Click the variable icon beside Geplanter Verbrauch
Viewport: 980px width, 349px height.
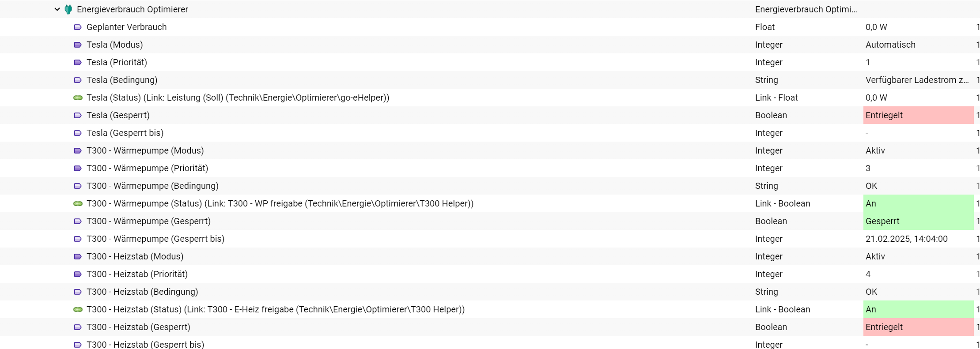point(78,27)
